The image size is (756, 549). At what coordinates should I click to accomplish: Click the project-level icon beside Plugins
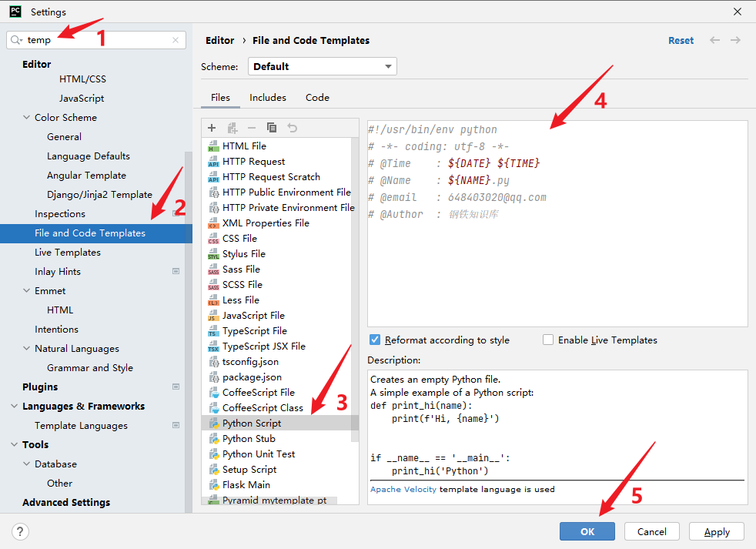point(176,387)
